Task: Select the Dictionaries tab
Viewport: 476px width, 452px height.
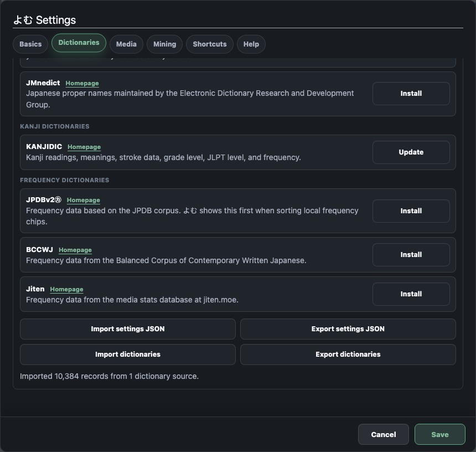Action: coord(79,43)
